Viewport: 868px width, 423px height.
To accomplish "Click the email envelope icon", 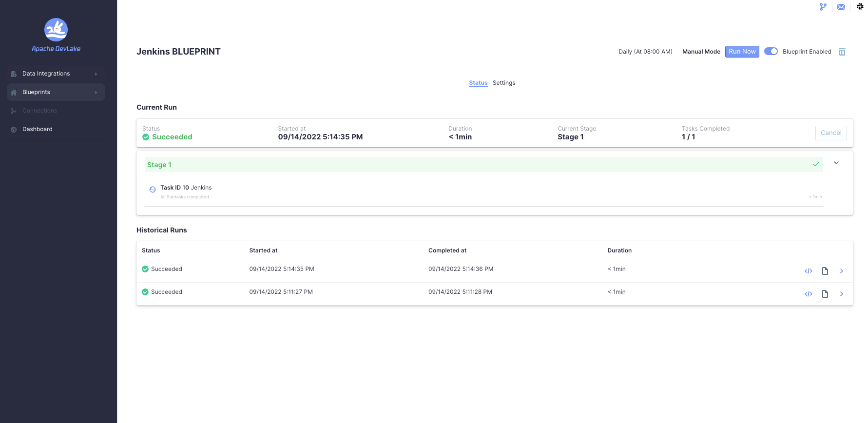I will pos(841,7).
